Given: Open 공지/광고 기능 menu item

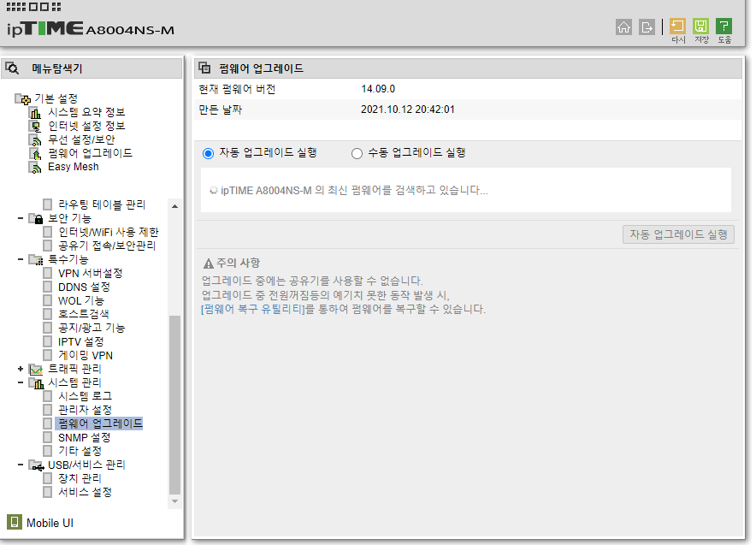Looking at the screenshot, I should click(x=92, y=328).
